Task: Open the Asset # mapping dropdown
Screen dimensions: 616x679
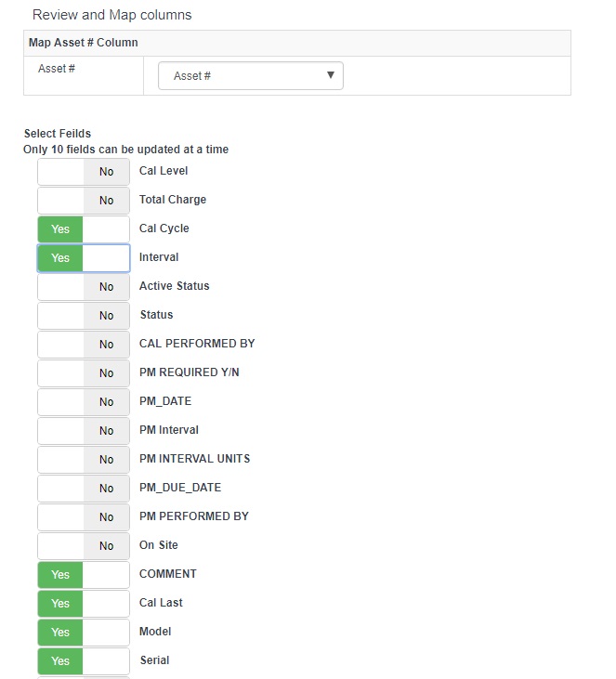Action: tap(250, 76)
